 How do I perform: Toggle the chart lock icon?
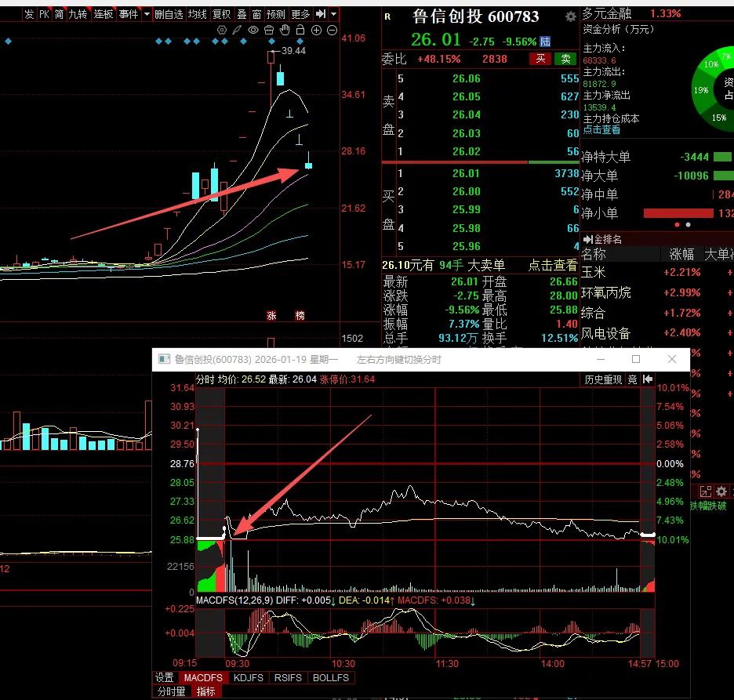click(x=300, y=31)
